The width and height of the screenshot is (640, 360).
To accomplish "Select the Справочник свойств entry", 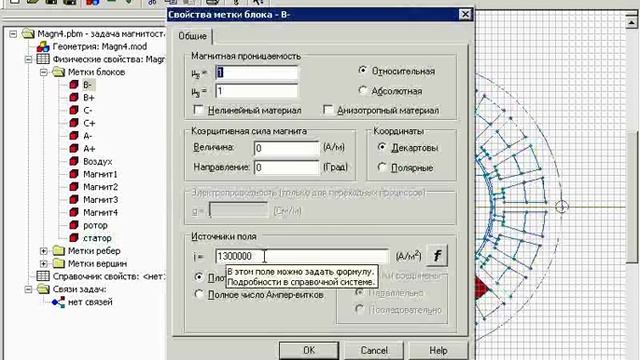I will pyautogui.click(x=109, y=276).
